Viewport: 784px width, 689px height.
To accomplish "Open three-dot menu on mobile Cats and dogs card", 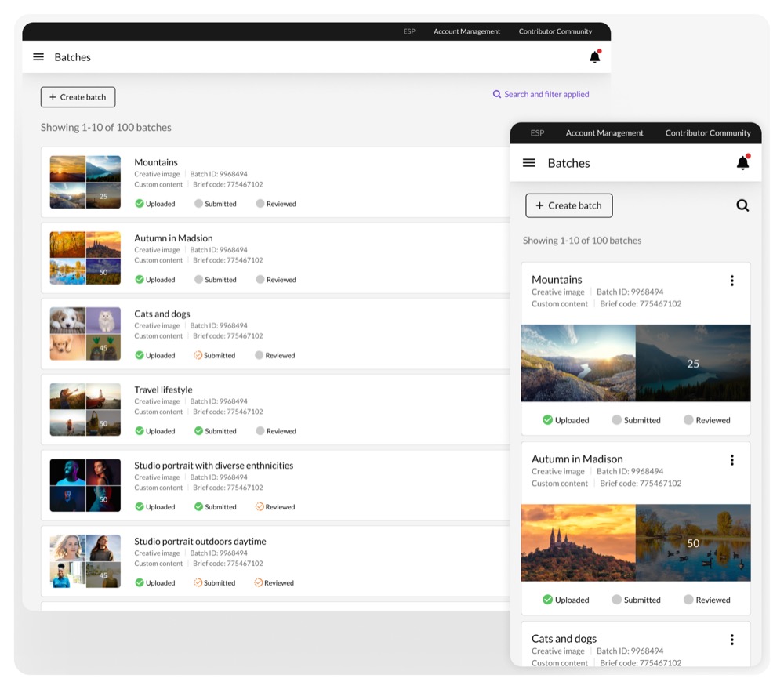I will (x=731, y=640).
